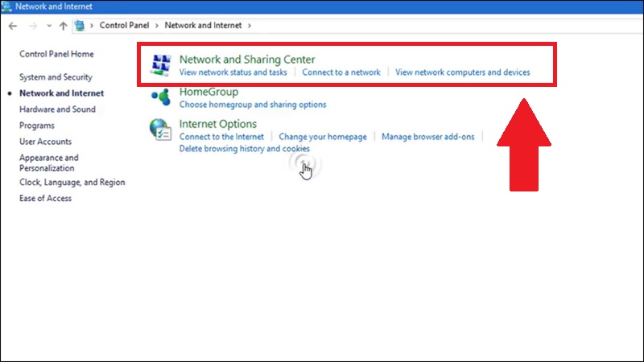Open the recent locations dropdown arrow
Image resolution: width=644 pixels, height=362 pixels.
[x=49, y=26]
